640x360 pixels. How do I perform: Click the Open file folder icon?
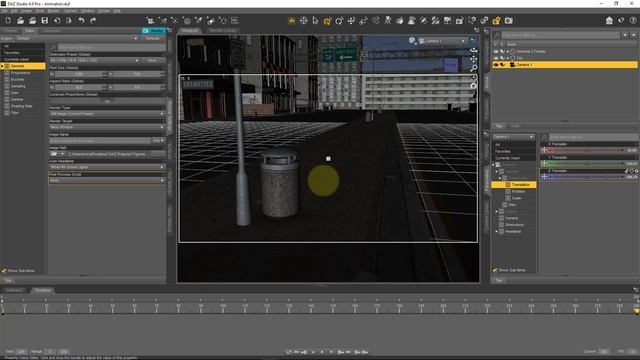pyautogui.click(x=20, y=20)
